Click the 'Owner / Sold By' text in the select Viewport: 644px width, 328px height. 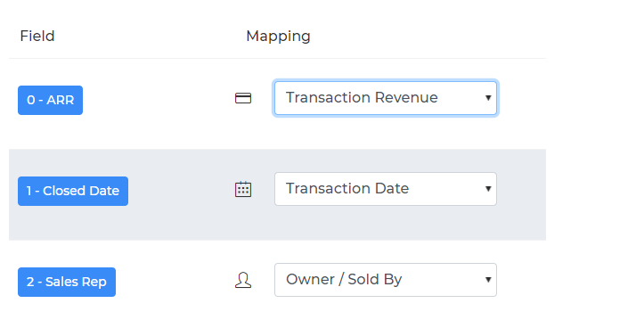344,280
